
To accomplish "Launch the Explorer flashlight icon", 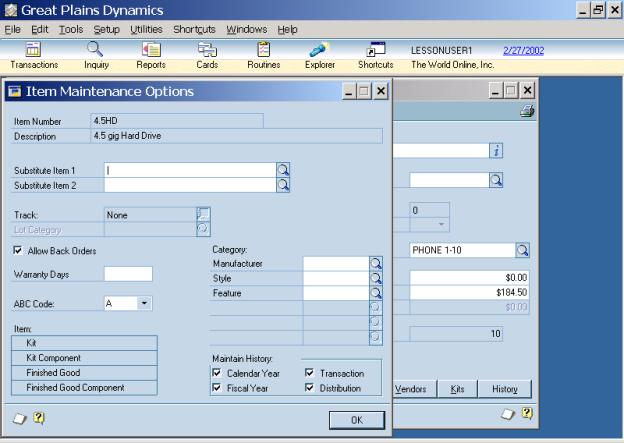I will pos(319,50).
